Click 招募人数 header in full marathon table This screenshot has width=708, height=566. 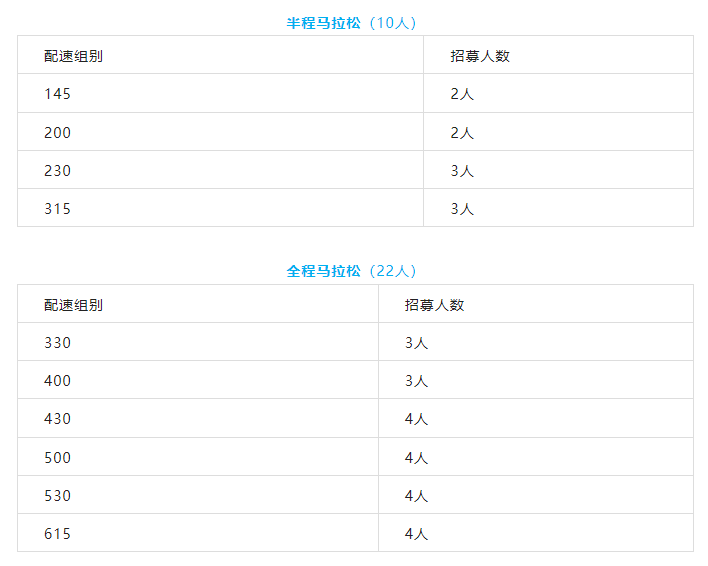click(435, 305)
